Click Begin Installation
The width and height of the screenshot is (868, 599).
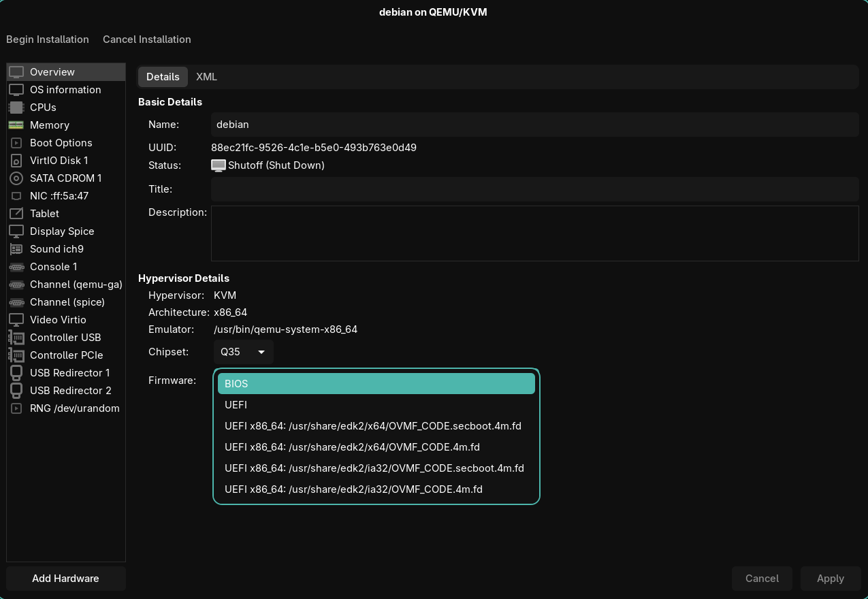click(48, 39)
